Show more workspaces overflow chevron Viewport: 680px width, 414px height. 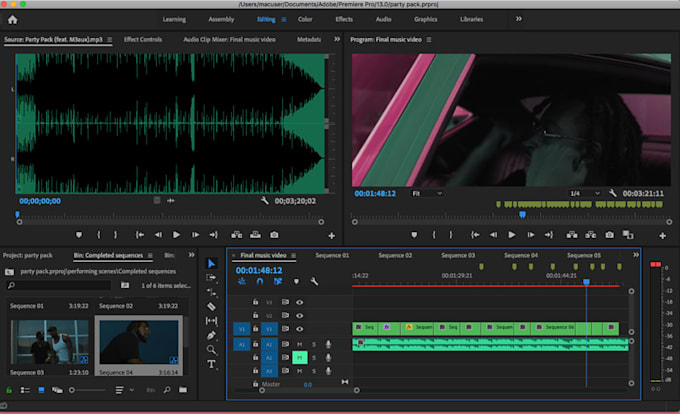[x=519, y=19]
